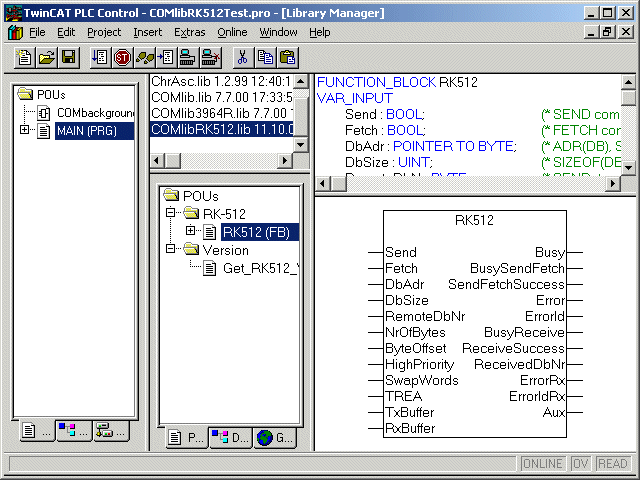The width and height of the screenshot is (640, 480).
Task: Collapse the Version folder node
Action: click(x=171, y=250)
